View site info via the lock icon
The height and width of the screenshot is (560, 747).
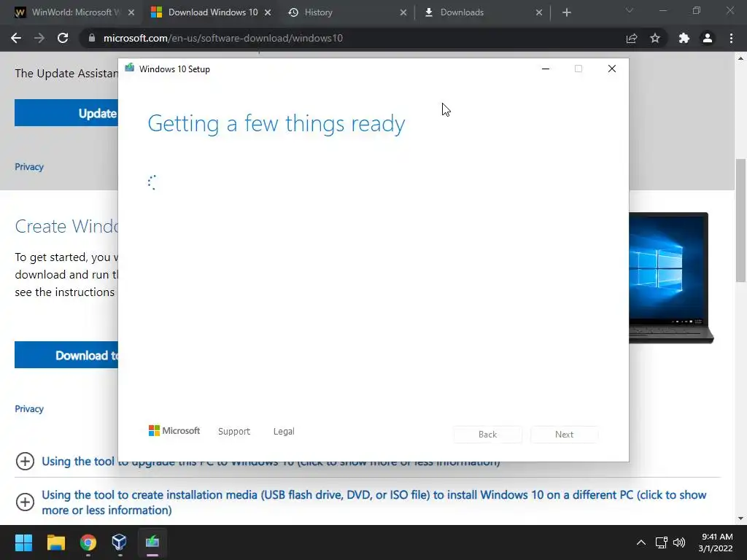92,38
